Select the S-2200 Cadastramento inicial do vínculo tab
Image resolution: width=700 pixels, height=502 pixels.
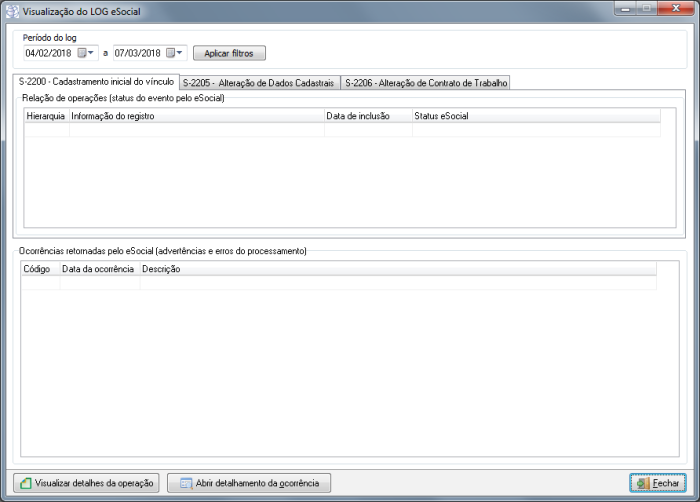(x=96, y=81)
